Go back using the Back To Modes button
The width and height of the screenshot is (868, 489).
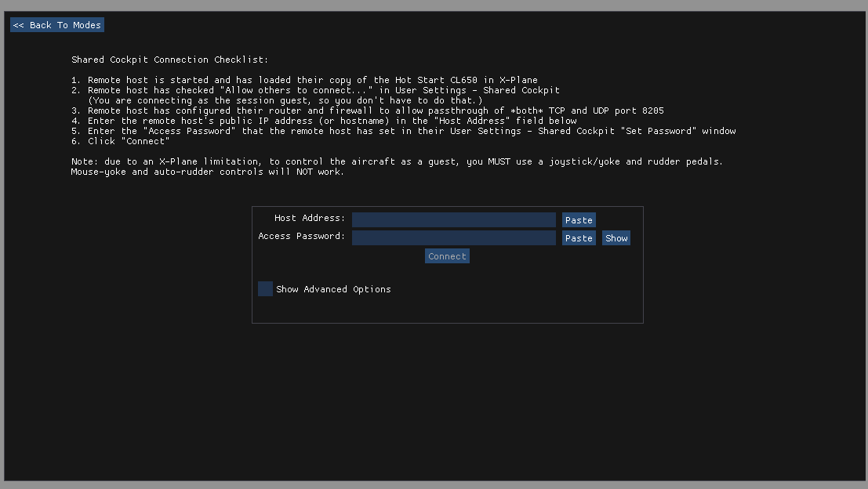57,25
